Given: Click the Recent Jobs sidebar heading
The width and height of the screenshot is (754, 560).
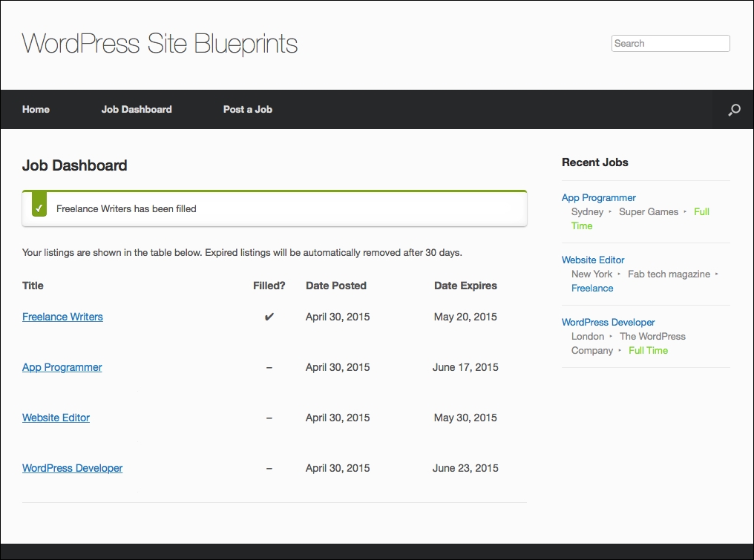Looking at the screenshot, I should tap(595, 162).
